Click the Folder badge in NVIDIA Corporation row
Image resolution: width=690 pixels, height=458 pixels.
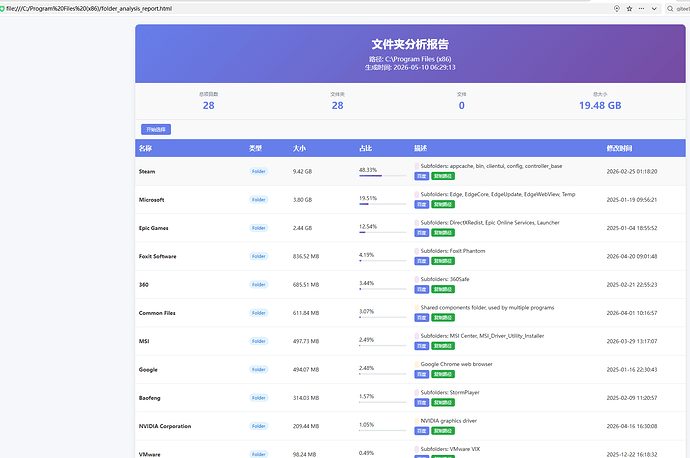tap(259, 426)
